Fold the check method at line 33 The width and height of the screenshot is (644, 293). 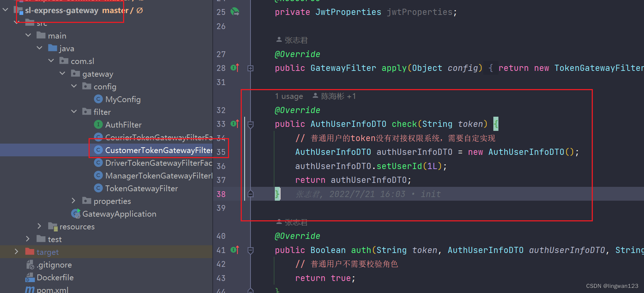pos(250,124)
